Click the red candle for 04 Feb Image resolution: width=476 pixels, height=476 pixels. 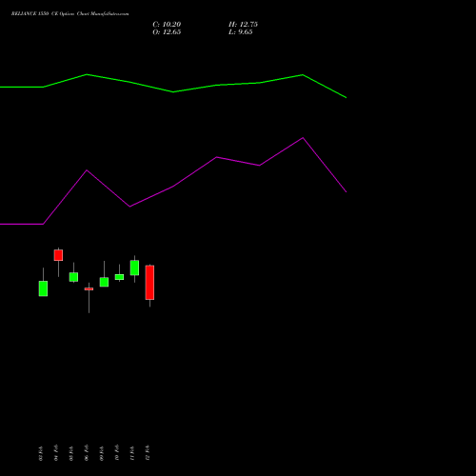click(58, 255)
